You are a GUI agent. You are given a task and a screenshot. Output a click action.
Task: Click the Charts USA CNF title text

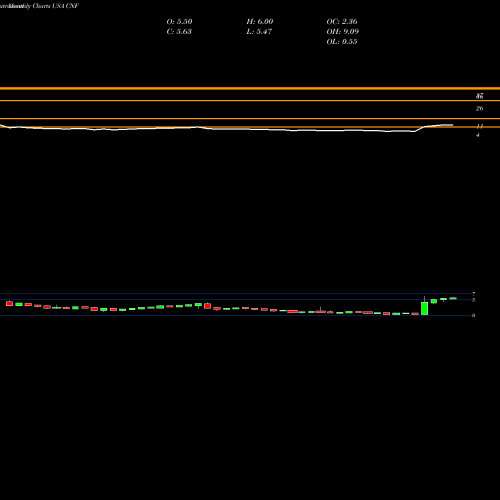[55, 6]
